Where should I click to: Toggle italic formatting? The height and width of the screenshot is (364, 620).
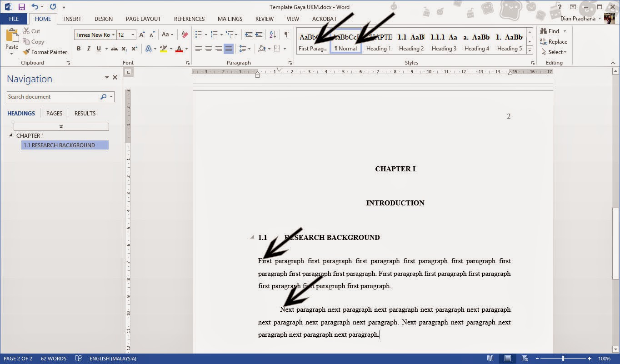[x=89, y=49]
